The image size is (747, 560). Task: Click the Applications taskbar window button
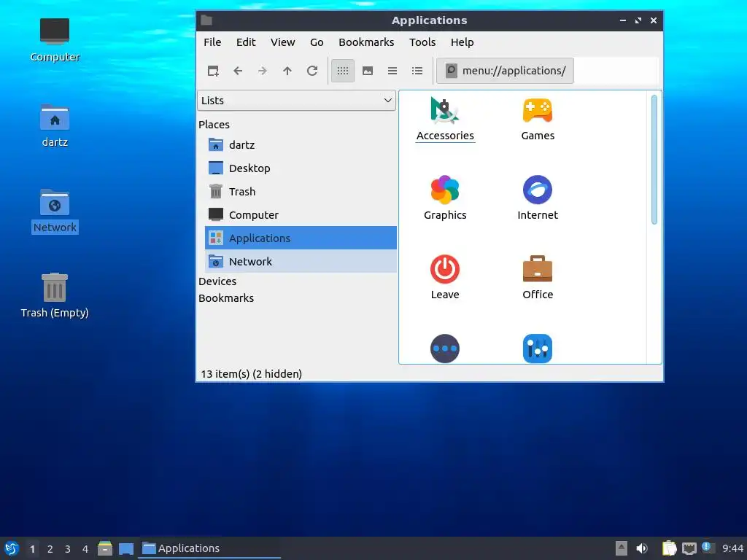click(x=209, y=548)
